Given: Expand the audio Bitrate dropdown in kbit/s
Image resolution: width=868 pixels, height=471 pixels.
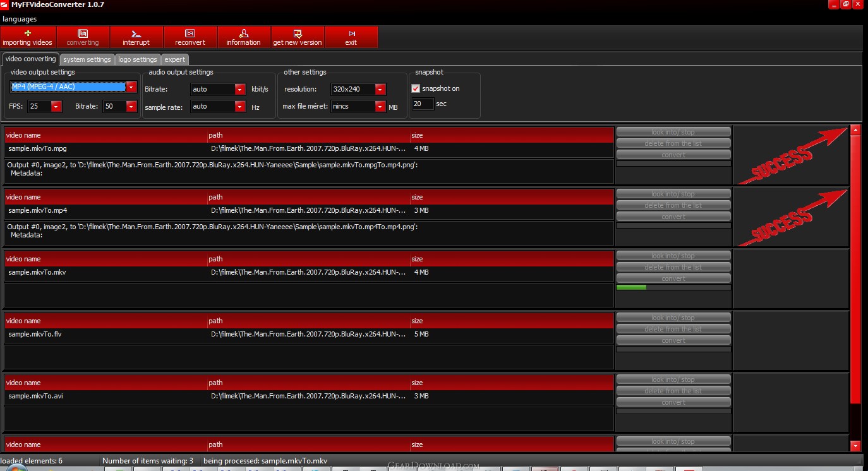Looking at the screenshot, I should coord(240,90).
